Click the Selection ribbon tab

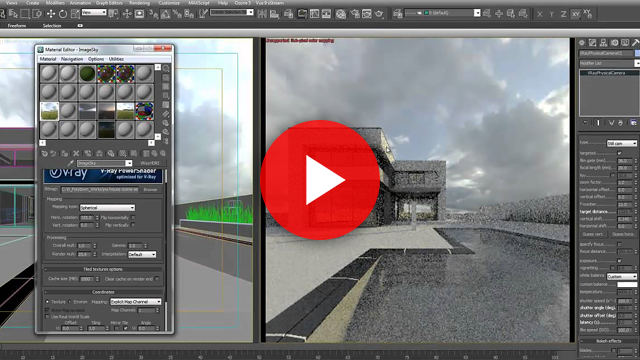(52, 25)
